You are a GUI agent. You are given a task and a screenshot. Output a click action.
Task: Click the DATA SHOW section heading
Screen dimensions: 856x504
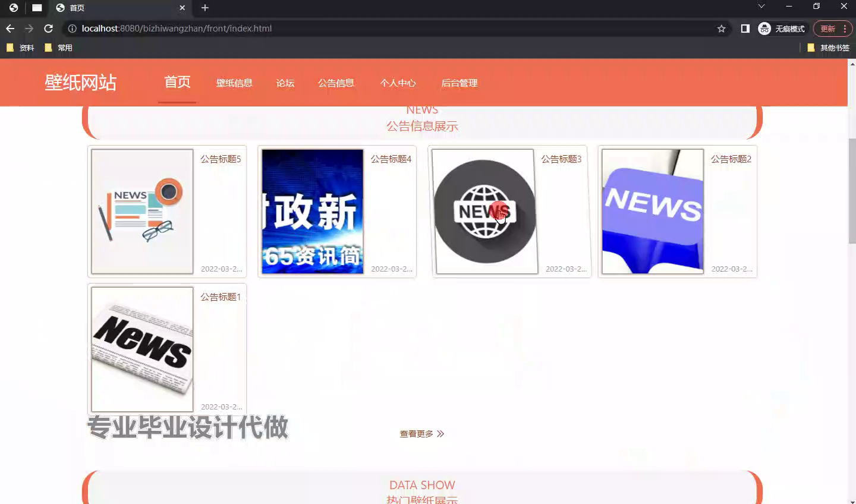click(x=422, y=485)
